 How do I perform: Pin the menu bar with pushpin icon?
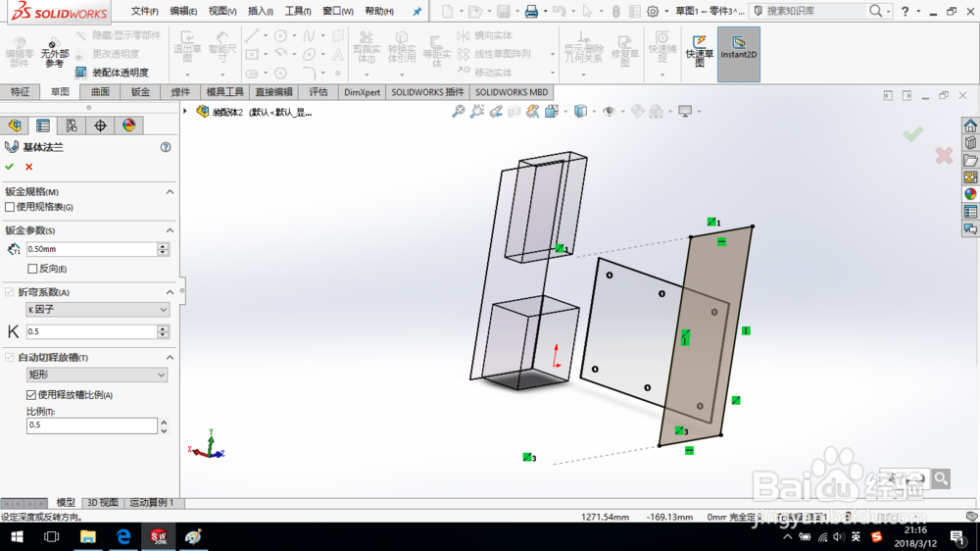[x=416, y=11]
